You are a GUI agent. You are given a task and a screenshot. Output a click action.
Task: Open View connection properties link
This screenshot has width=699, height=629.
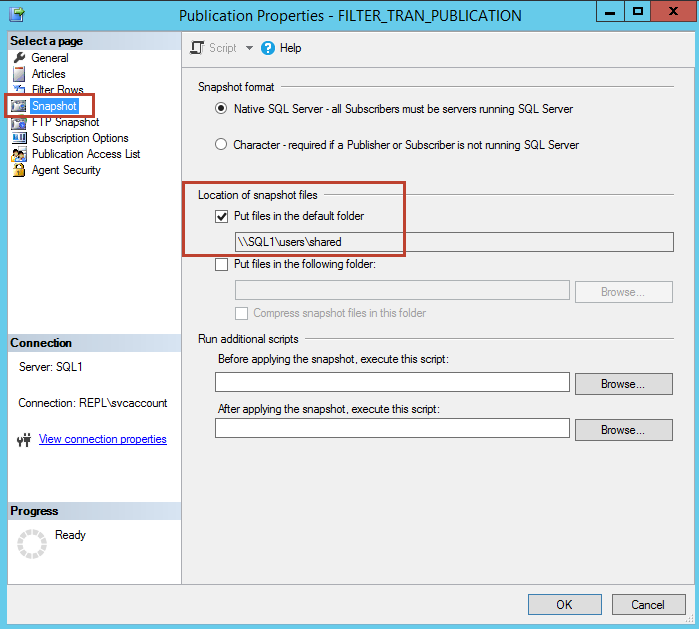pyautogui.click(x=102, y=439)
